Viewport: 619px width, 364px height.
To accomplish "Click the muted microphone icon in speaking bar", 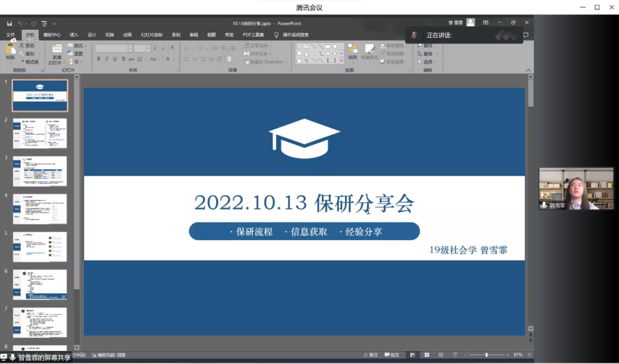I will 413,35.
